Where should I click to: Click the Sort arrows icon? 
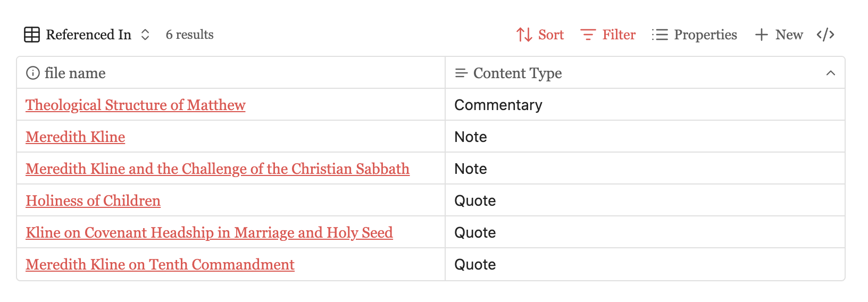[x=524, y=35]
